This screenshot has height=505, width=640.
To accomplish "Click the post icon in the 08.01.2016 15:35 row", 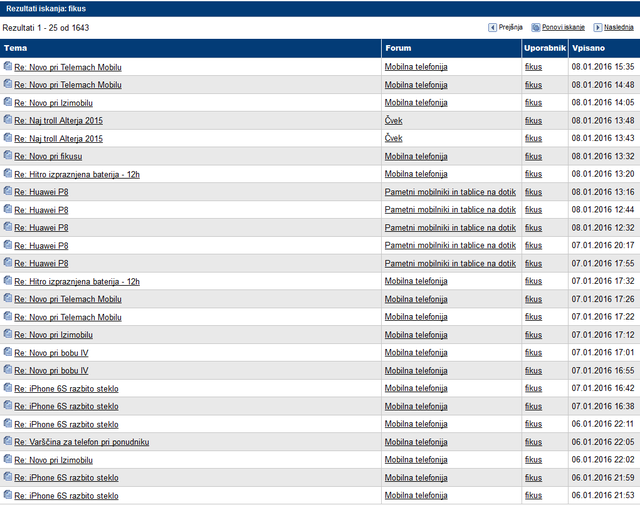I will (x=8, y=66).
